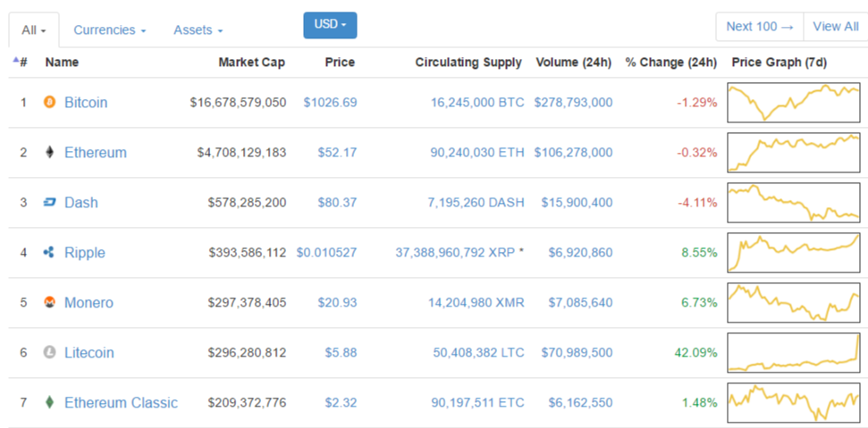The image size is (868, 428).
Task: Click the Ethereum diamond icon
Action: point(49,153)
